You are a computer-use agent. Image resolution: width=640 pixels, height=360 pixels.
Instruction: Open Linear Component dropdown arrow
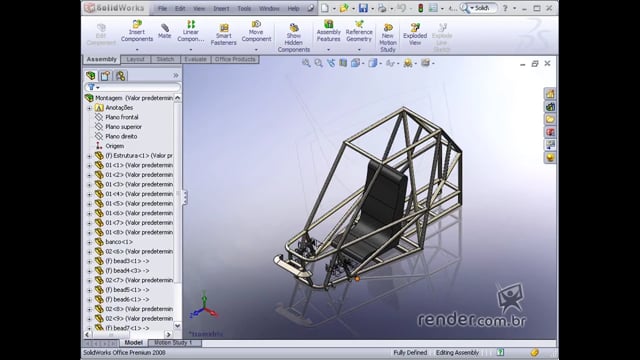(191, 50)
